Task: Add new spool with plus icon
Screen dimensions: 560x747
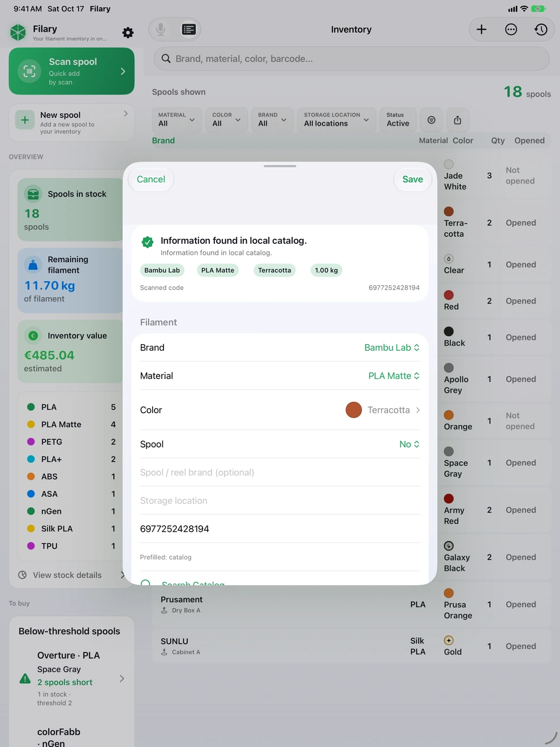Action: pos(481,29)
